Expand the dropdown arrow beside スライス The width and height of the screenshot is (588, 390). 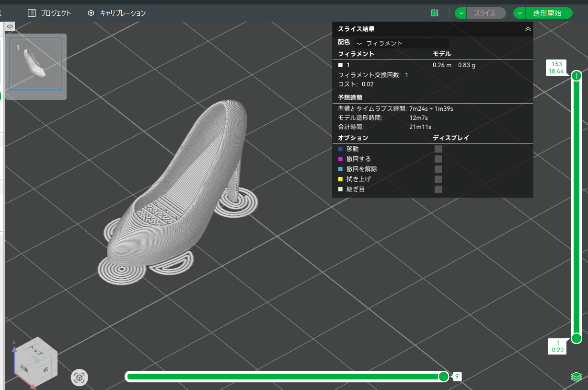[x=461, y=13]
